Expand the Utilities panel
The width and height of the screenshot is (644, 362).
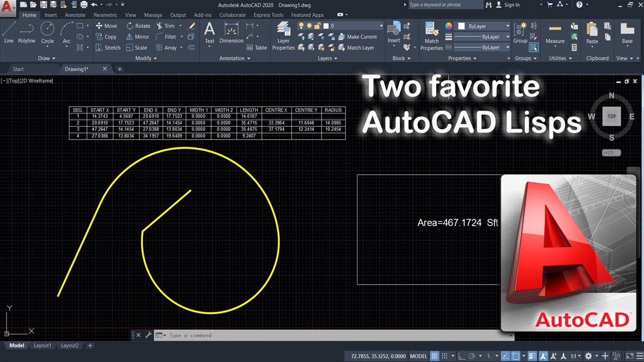click(x=560, y=58)
